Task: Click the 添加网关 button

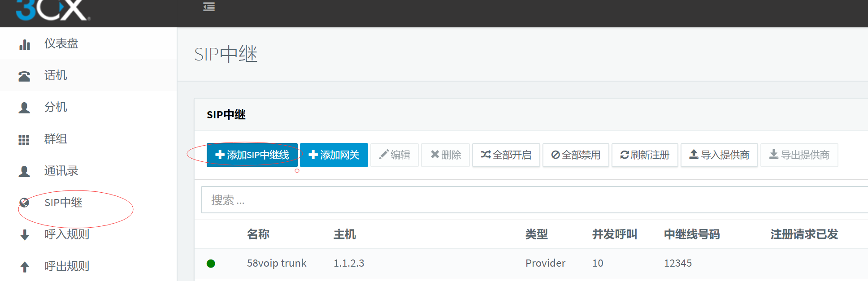Action: coord(334,155)
